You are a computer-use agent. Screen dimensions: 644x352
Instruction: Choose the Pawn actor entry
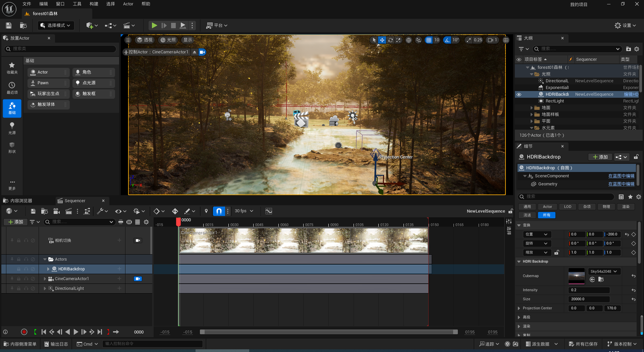pos(49,83)
